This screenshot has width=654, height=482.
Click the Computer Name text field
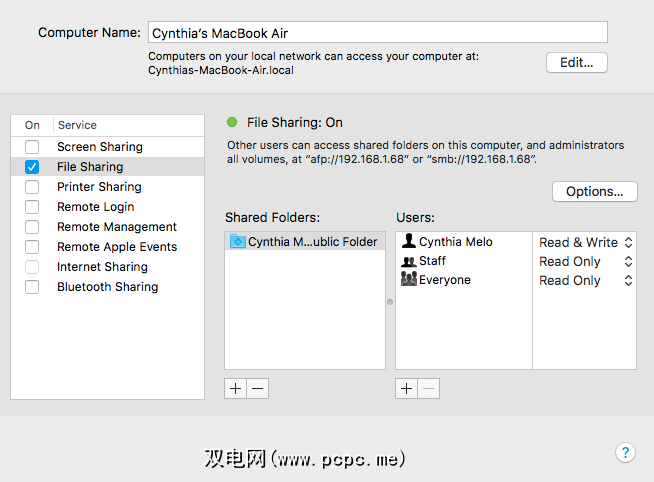[x=377, y=33]
